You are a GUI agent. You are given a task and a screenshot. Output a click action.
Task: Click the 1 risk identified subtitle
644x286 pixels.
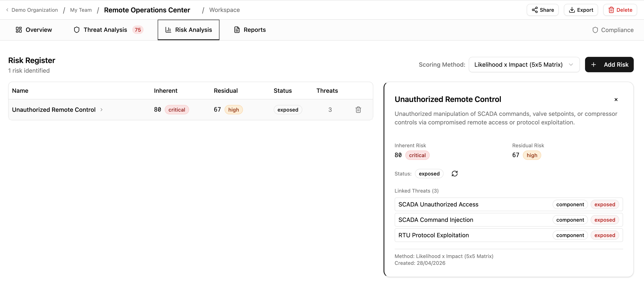(29, 71)
